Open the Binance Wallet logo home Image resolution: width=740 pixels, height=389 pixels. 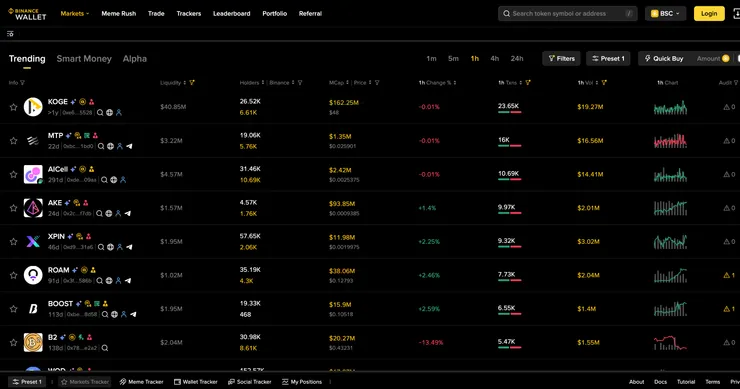tap(27, 14)
